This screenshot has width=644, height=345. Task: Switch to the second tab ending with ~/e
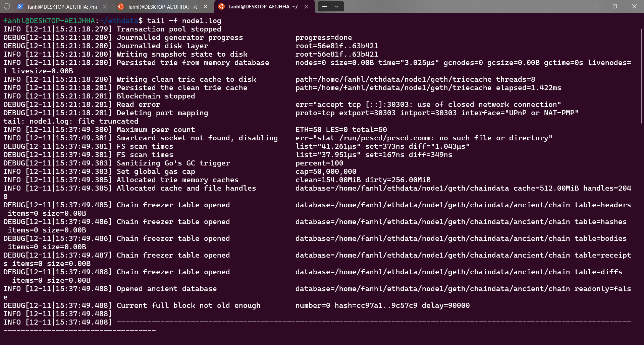pos(163,7)
